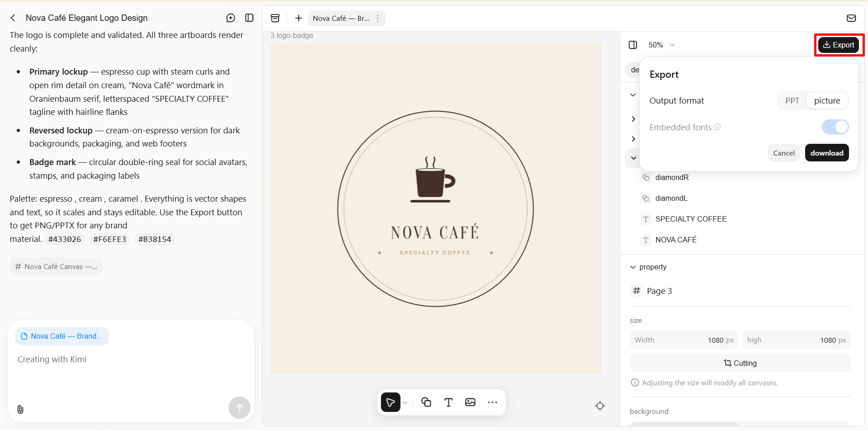
Task: Click the info icon next to Embedded fonts
Action: coord(717,127)
